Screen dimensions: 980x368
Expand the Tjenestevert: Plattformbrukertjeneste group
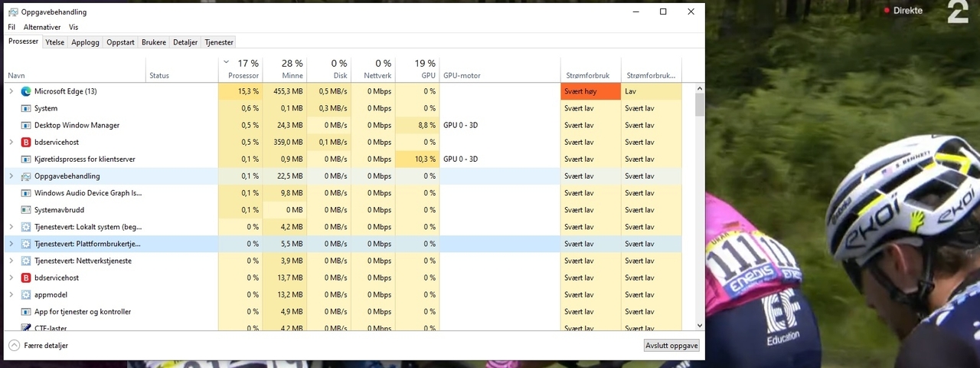pyautogui.click(x=11, y=244)
